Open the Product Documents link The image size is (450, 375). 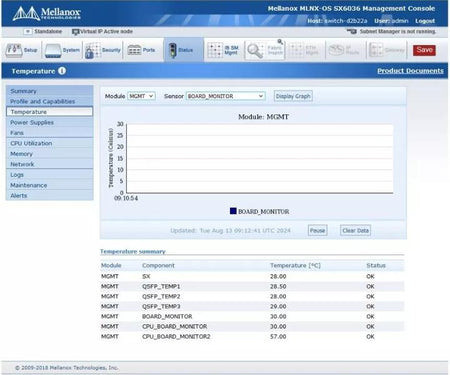tap(410, 71)
